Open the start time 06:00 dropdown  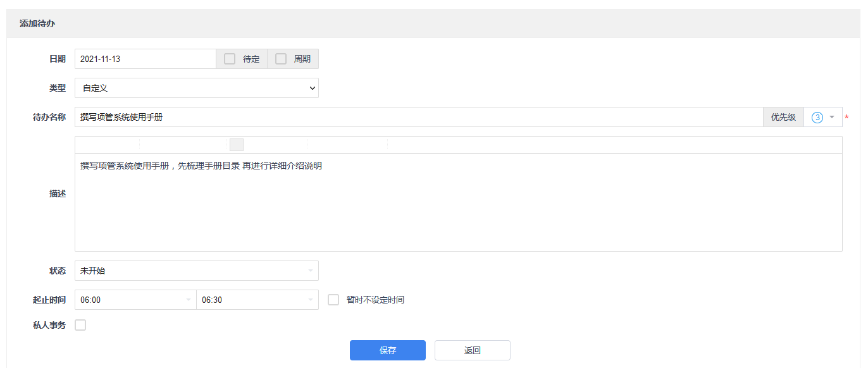pos(135,300)
